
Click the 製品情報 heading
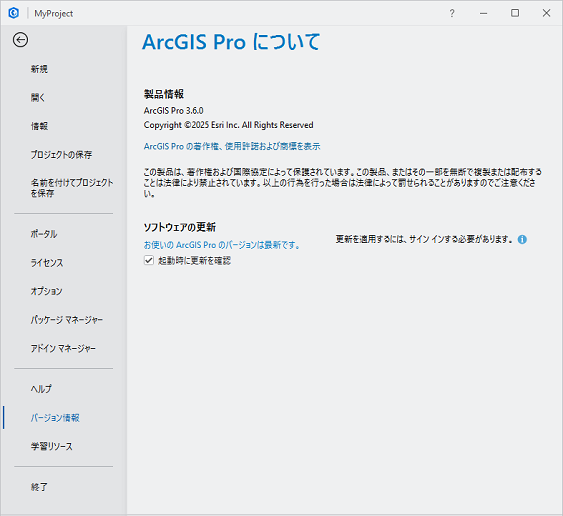click(x=164, y=94)
